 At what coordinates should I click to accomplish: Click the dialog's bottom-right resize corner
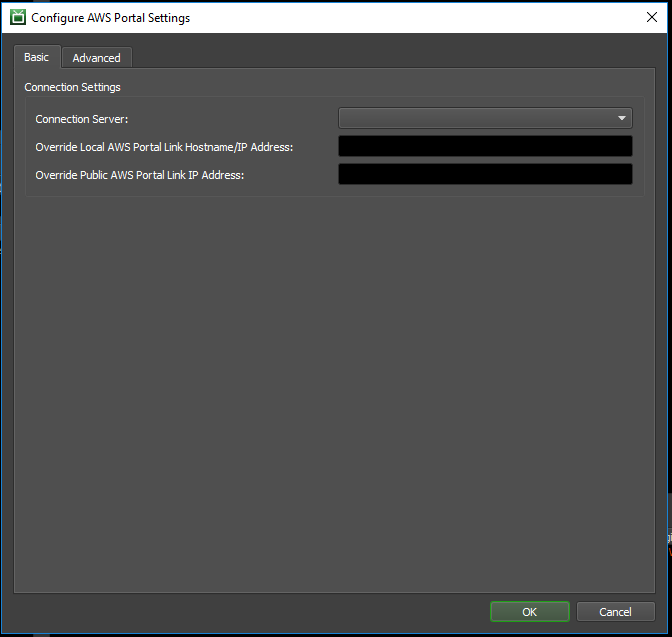pyautogui.click(x=668, y=632)
